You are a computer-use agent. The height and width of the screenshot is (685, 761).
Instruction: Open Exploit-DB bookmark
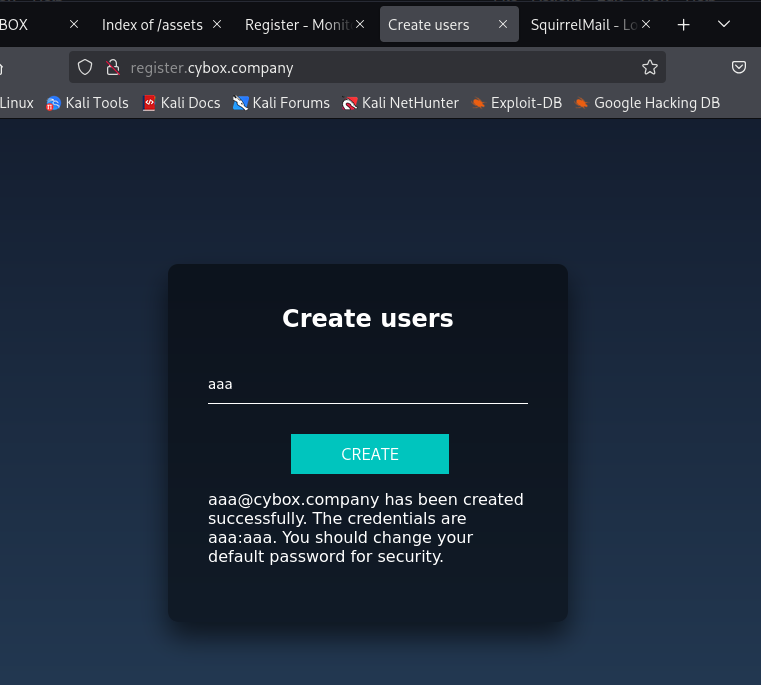(517, 102)
